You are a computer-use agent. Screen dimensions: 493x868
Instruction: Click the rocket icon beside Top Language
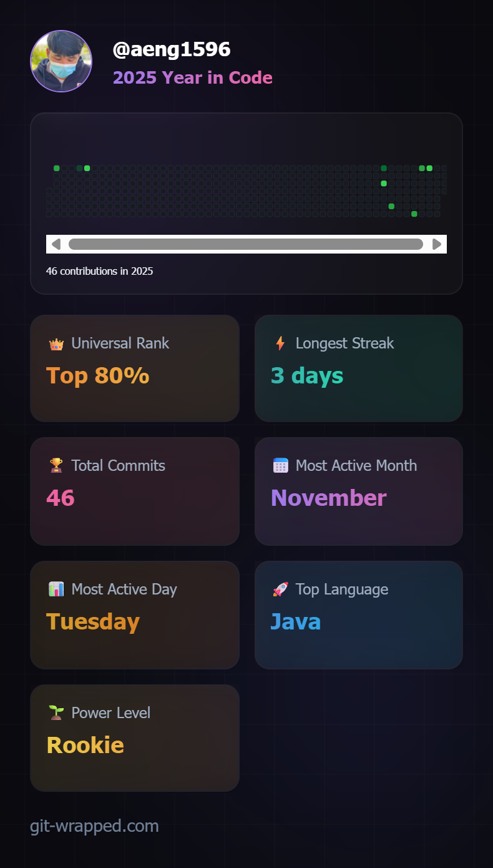coord(280,589)
